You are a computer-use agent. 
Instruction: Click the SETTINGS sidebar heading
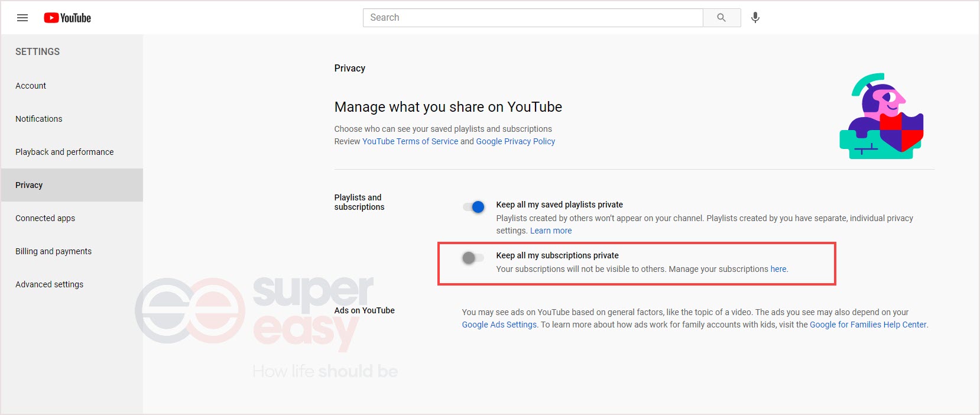[38, 51]
